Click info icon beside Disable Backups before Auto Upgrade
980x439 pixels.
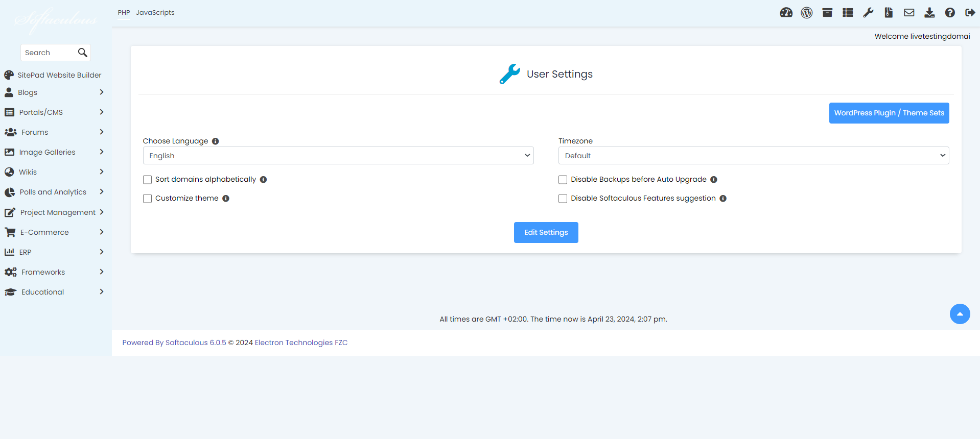tap(714, 180)
